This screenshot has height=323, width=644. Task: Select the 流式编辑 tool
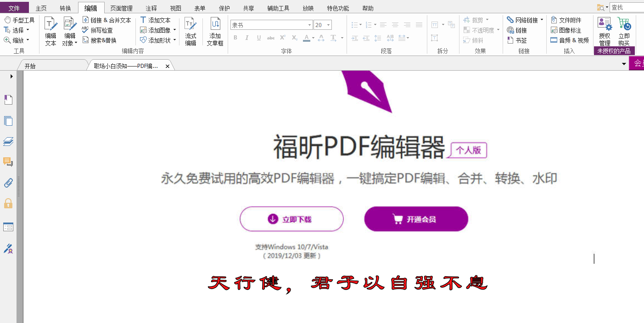point(190,31)
